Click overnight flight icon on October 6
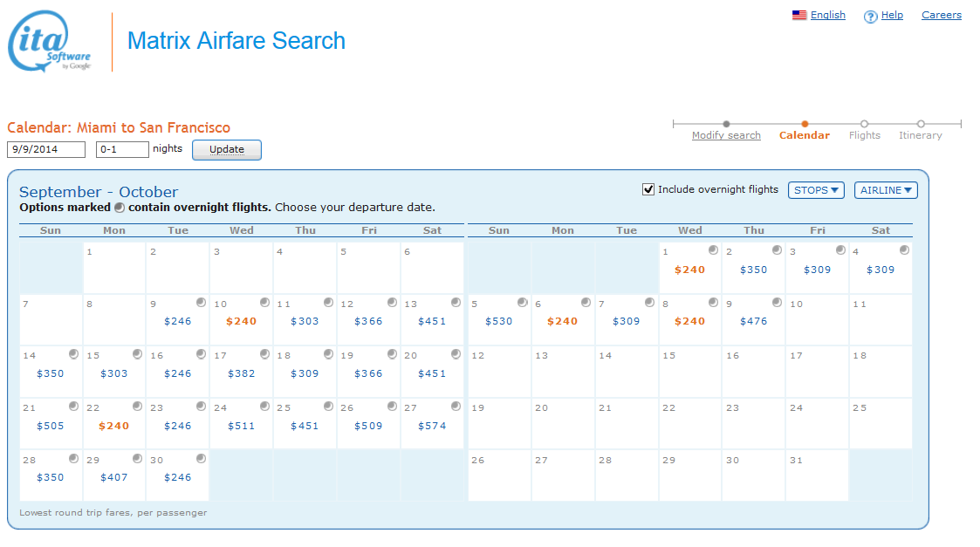 [586, 303]
